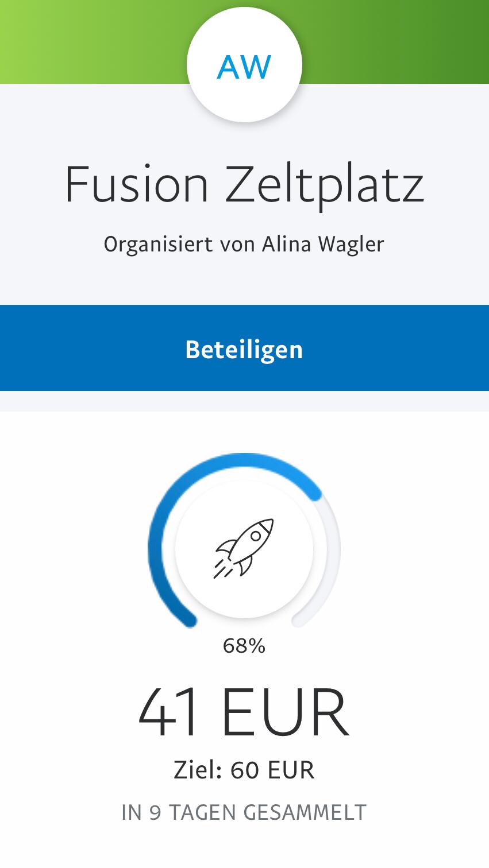The height and width of the screenshot is (868, 489).
Task: Click the IN 9 TAGEN GESAMMELT text
Action: pos(244,813)
